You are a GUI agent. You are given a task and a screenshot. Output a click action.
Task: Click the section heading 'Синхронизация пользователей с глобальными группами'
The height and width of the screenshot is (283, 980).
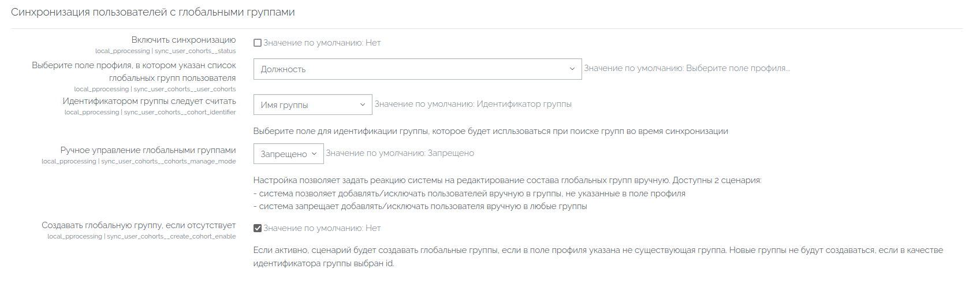(153, 12)
